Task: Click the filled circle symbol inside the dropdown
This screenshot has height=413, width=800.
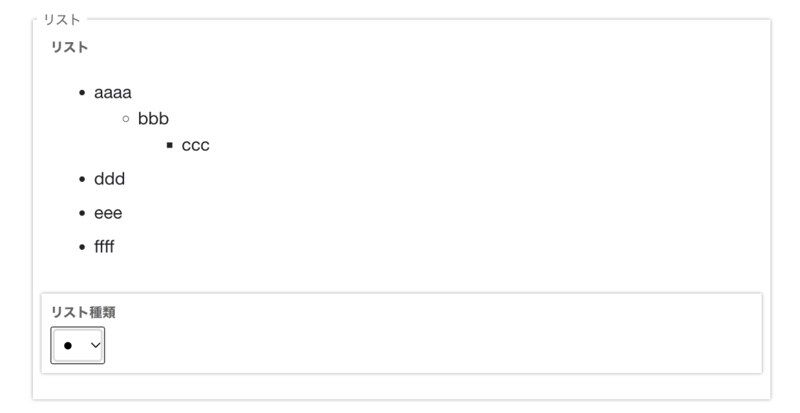Action: click(x=68, y=345)
